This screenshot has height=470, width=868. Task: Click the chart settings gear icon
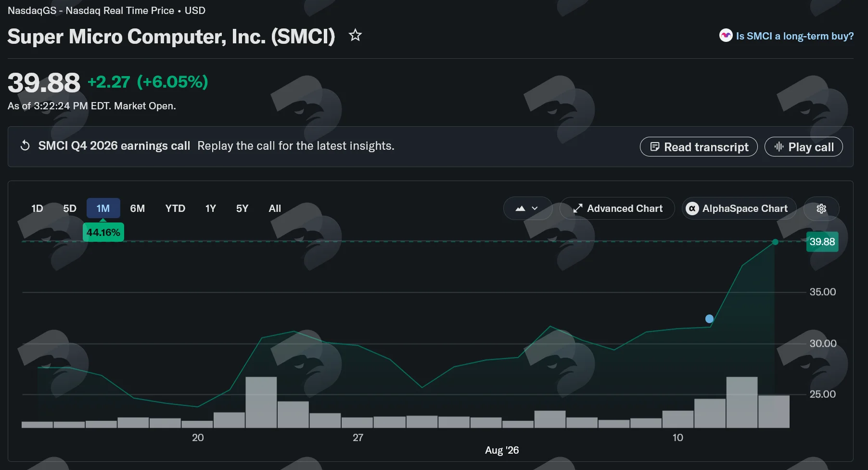tap(821, 209)
